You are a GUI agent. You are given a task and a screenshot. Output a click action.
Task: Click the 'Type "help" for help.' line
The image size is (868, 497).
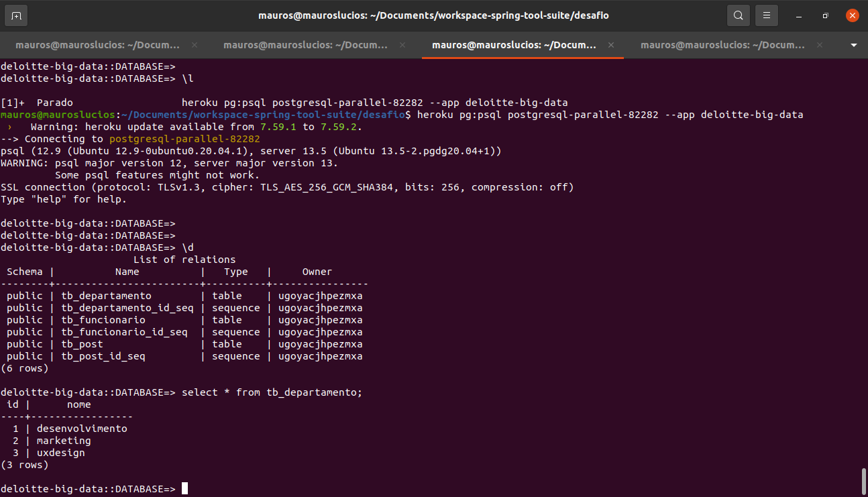pyautogui.click(x=64, y=199)
